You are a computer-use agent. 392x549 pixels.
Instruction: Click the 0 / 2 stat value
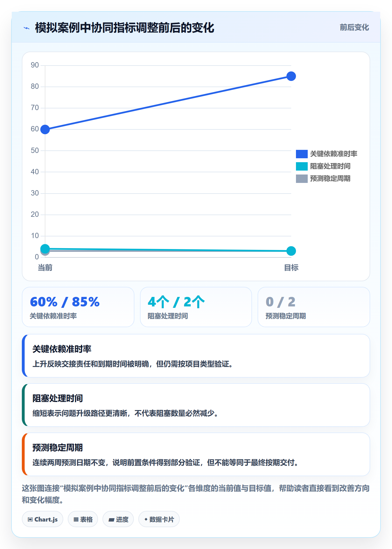click(x=281, y=302)
